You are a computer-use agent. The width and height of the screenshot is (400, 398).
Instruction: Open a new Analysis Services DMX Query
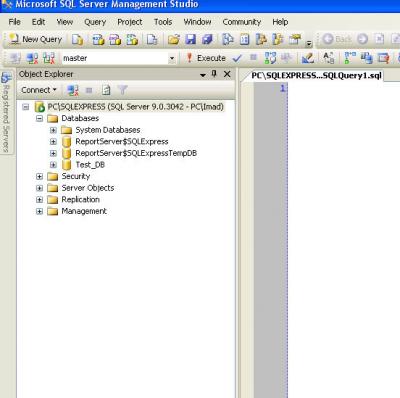(115, 40)
